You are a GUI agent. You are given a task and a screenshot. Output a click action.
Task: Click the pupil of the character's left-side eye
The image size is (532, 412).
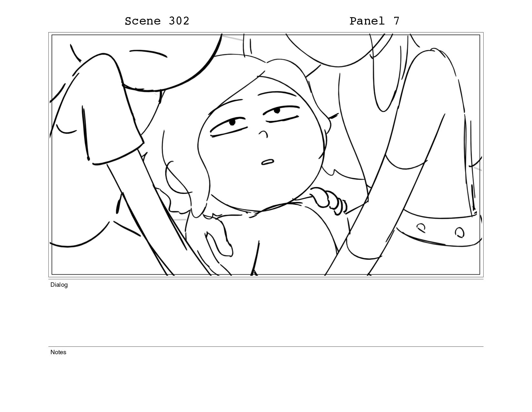tap(232, 123)
